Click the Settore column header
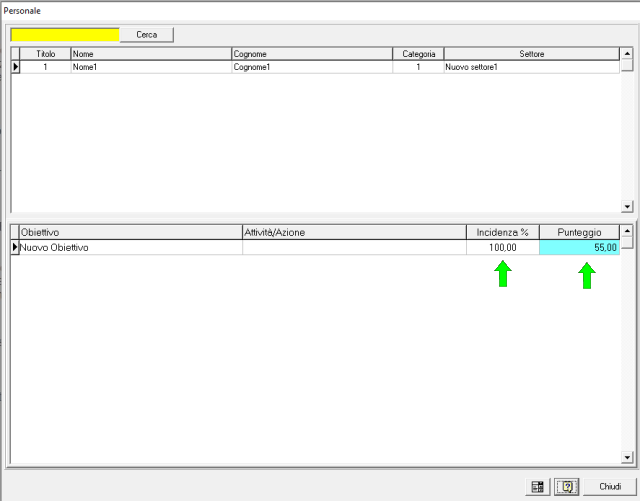 click(531, 53)
